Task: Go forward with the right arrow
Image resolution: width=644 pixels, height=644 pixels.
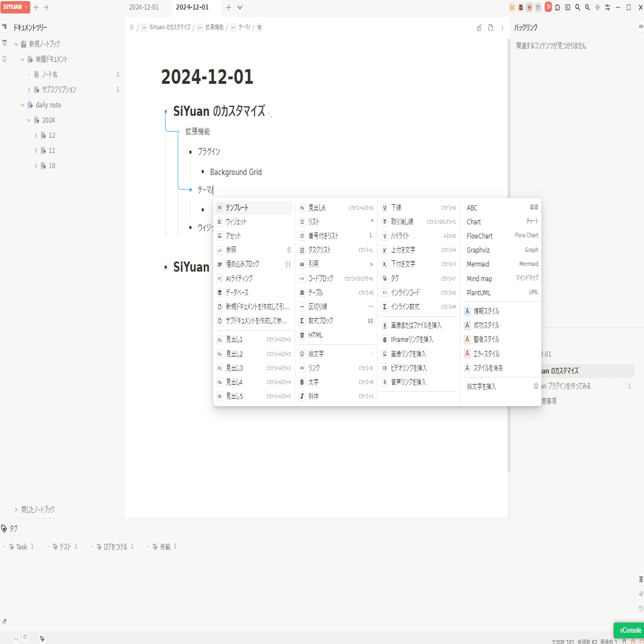Action: (46, 7)
